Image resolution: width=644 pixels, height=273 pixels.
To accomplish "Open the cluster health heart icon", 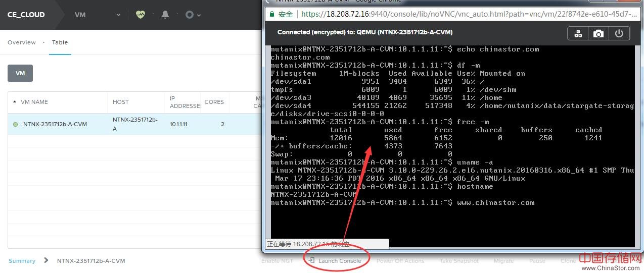I will [141, 15].
